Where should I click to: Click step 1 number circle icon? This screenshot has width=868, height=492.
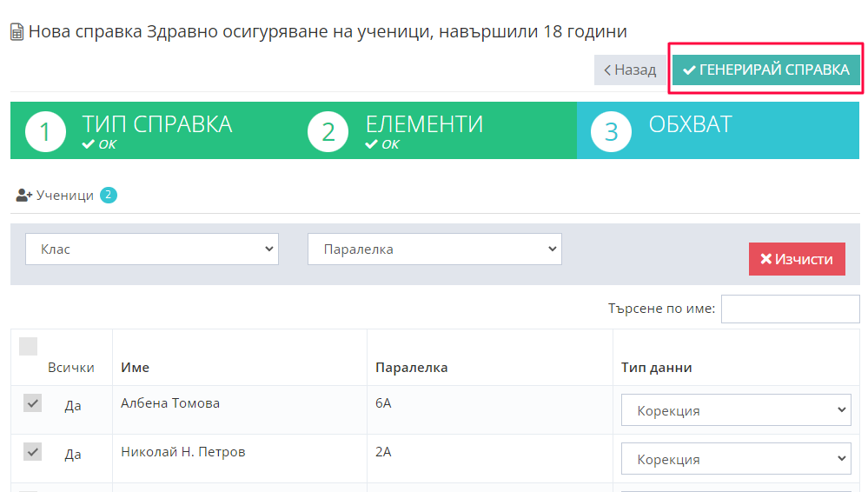click(x=46, y=131)
